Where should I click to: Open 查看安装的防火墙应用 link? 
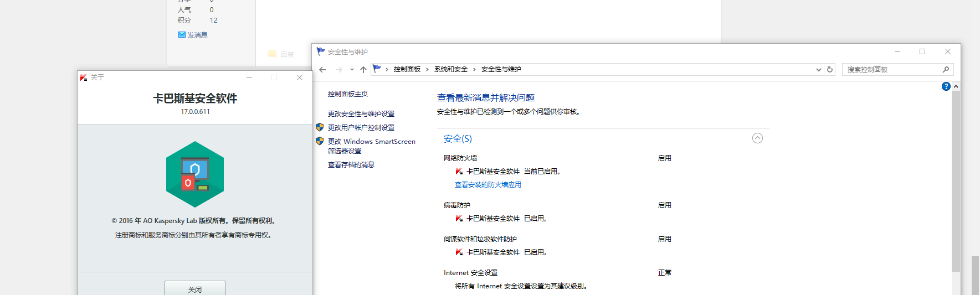(488, 185)
